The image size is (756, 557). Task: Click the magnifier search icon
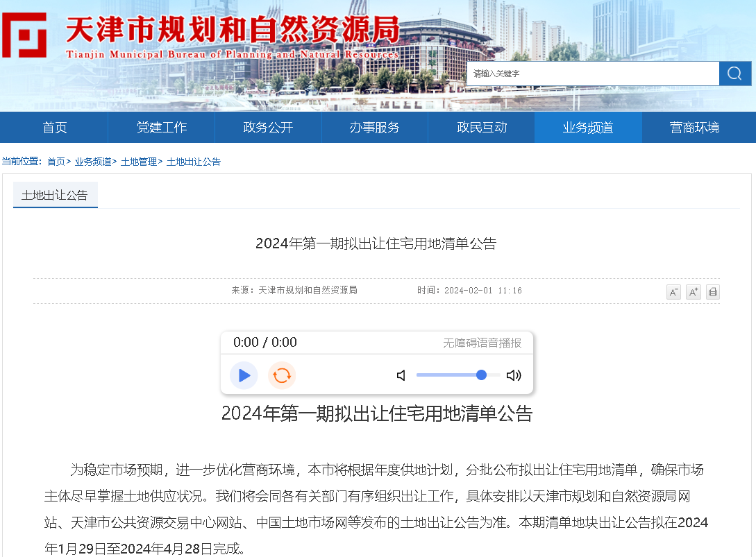pos(735,73)
